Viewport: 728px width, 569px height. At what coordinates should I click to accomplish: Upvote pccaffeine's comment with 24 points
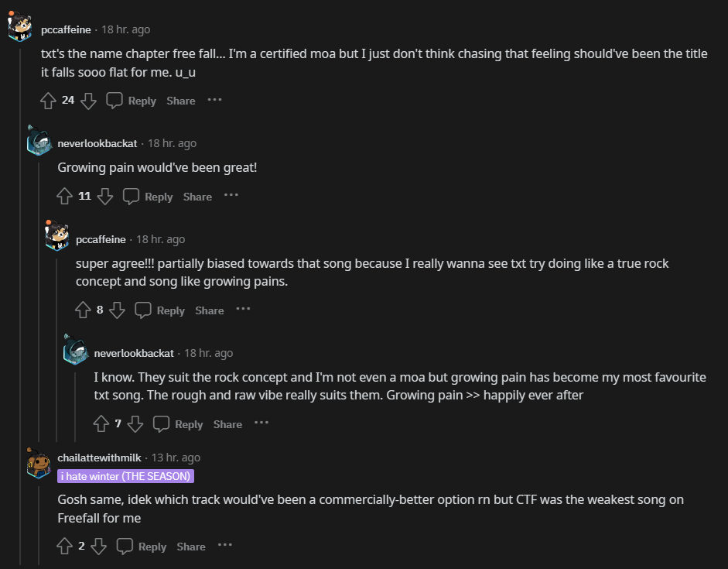48,101
